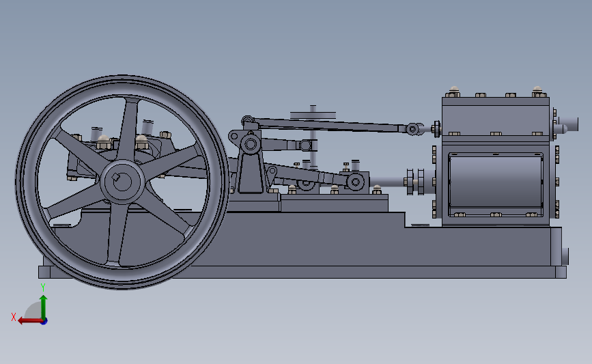Click the blue Z axis dot of the triad

point(44,322)
